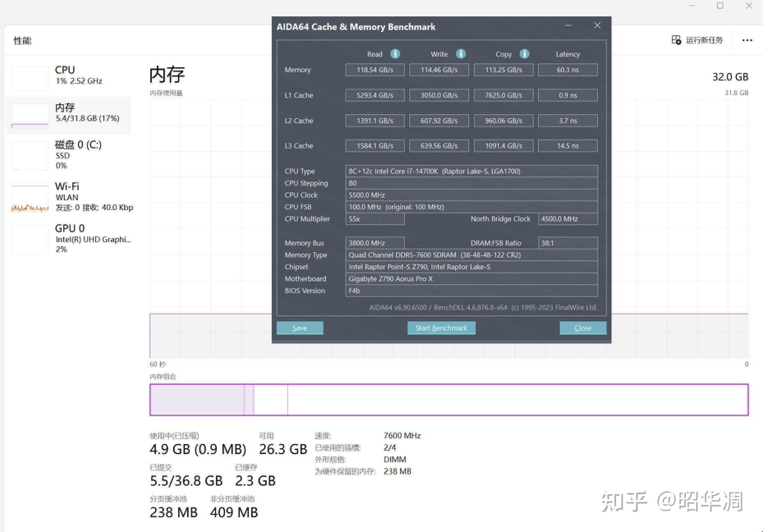
Task: Select Wi-Fi in the performance sidebar
Action: pos(69,197)
